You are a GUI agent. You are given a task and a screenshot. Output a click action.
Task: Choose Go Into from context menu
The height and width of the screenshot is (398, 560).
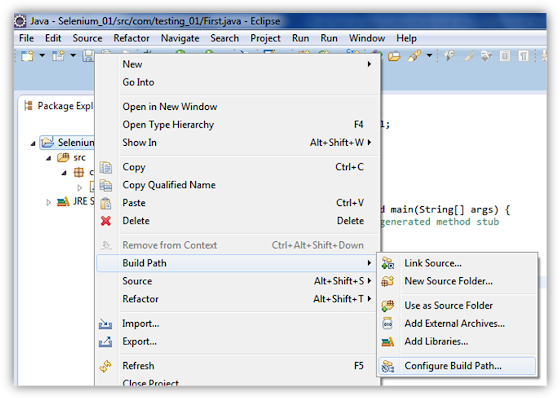pos(238,82)
